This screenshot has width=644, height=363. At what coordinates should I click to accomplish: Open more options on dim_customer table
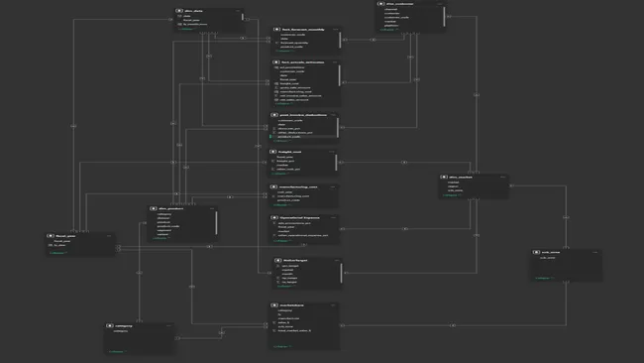440,4
